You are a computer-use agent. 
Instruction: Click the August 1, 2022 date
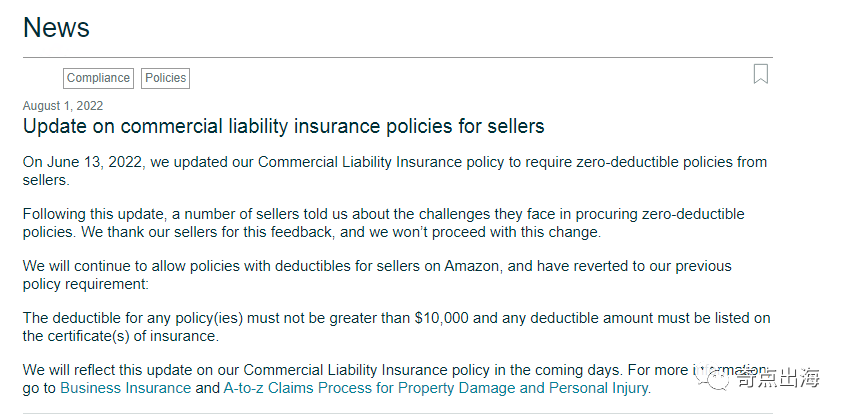click(63, 105)
